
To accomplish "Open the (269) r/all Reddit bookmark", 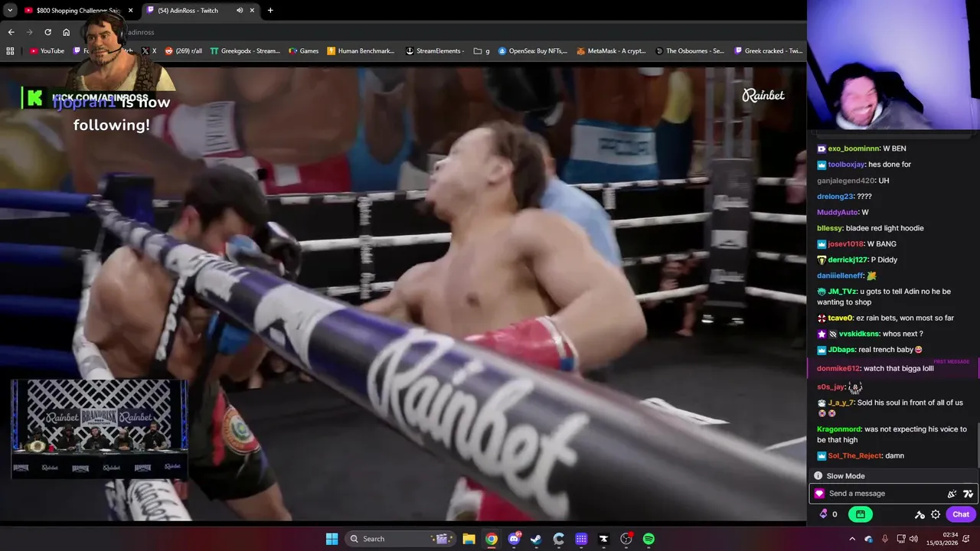I will (x=184, y=51).
